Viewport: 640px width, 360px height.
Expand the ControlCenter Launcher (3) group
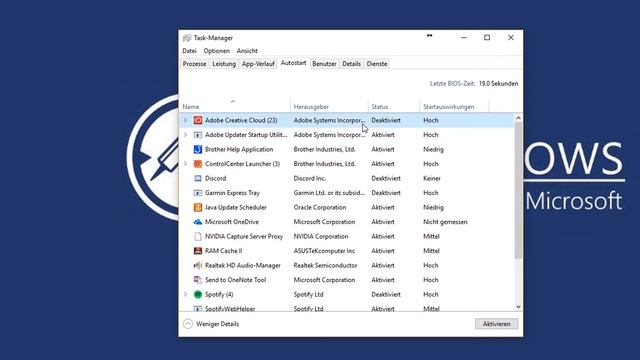coord(185,164)
